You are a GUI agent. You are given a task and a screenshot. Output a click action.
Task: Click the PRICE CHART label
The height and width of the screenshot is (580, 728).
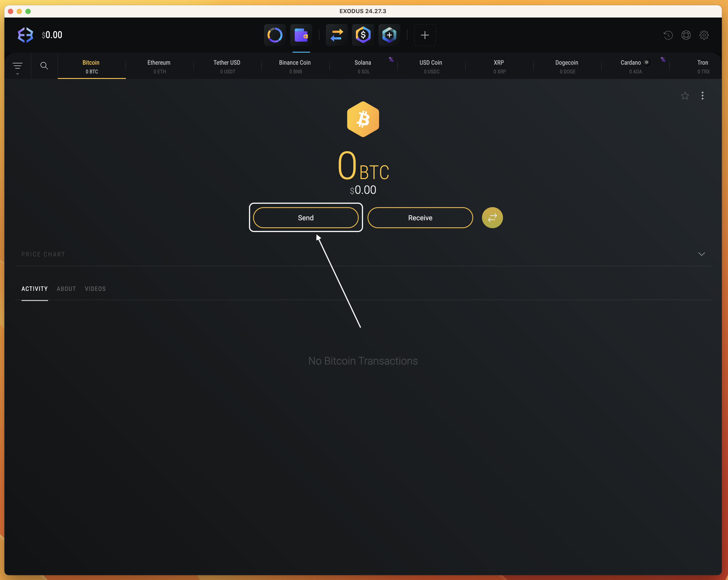(43, 254)
